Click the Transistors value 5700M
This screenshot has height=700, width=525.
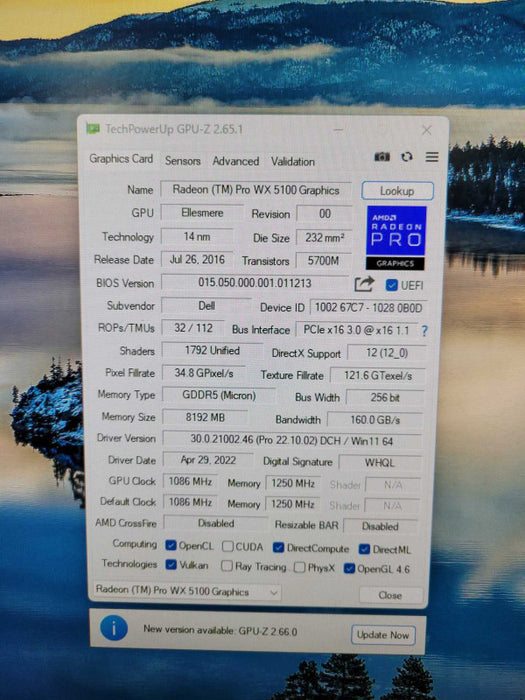coord(323,261)
